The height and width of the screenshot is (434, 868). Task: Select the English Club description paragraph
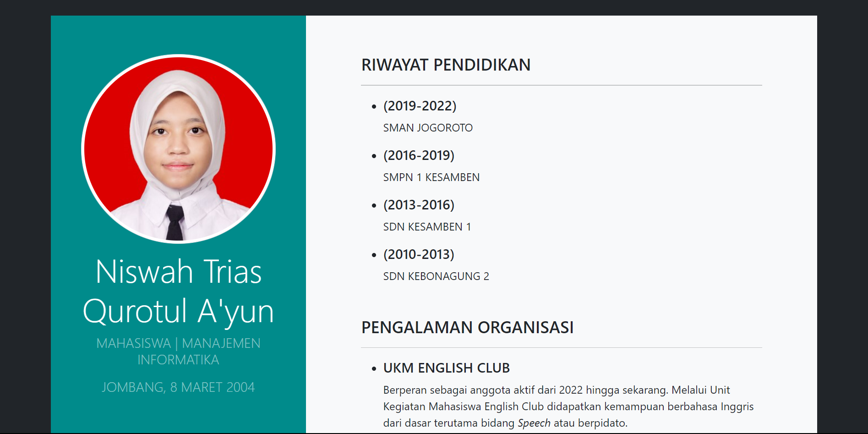[522, 406]
